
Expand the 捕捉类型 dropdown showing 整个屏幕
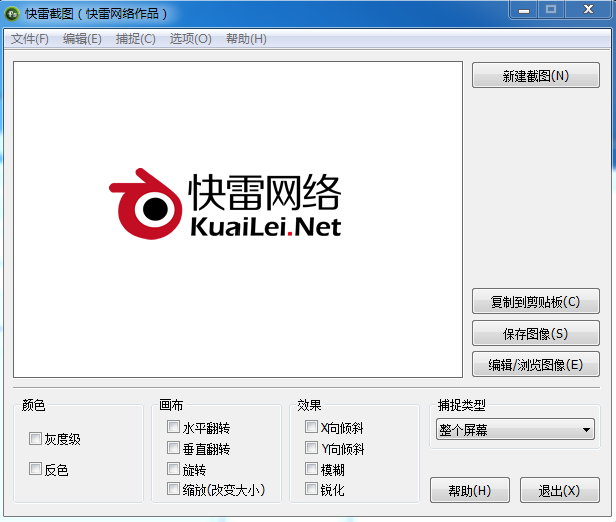[515, 429]
